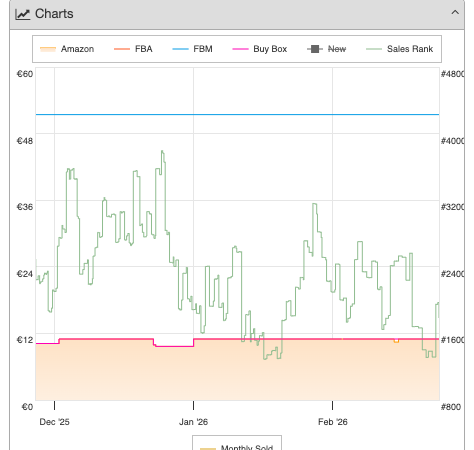
Task: Click the €0 price axis label
Action: coord(27,407)
